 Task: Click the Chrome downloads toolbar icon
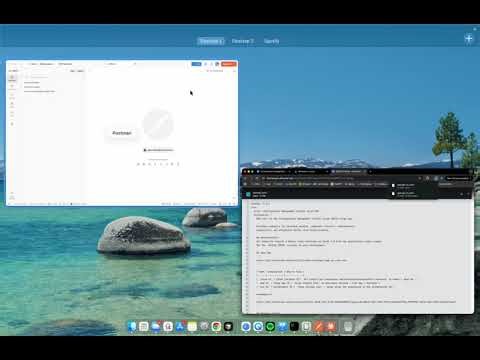tap(436, 178)
